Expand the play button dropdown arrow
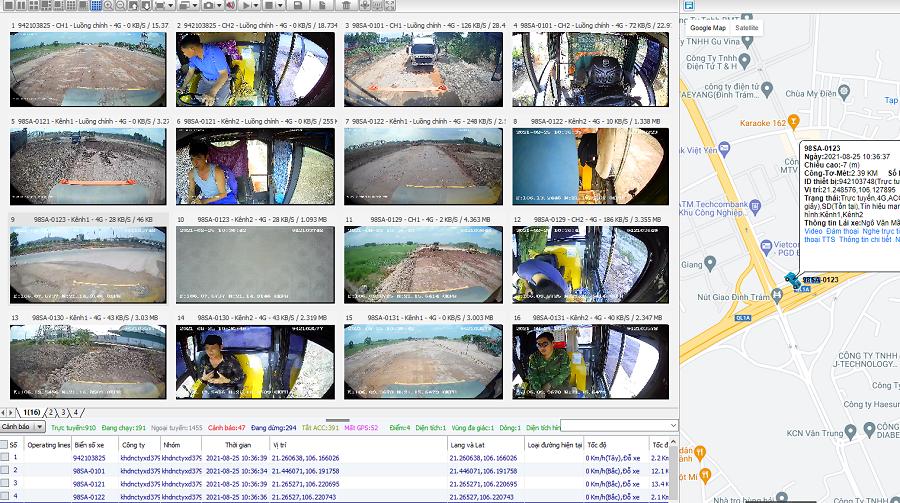This screenshot has height=503, width=900. point(256,6)
